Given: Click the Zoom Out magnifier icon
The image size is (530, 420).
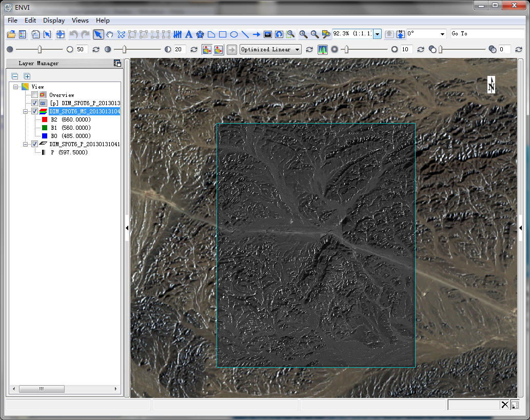Looking at the screenshot, I should click(315, 34).
